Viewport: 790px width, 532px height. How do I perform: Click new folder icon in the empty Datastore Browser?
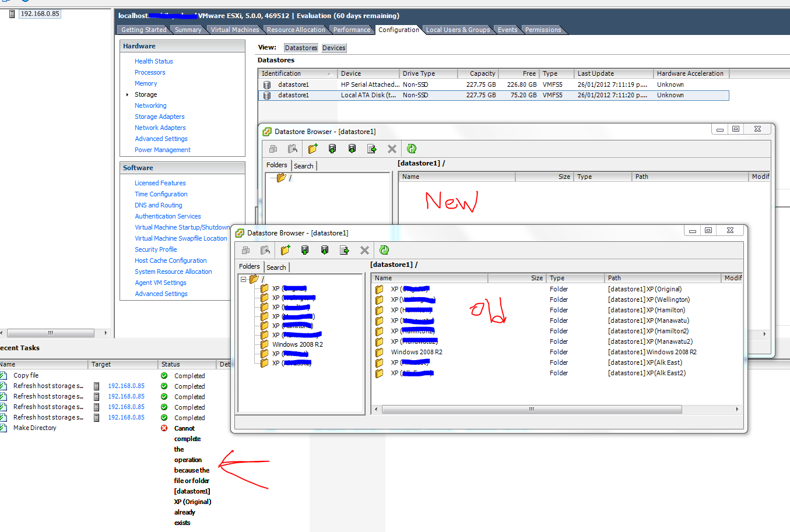click(x=313, y=149)
